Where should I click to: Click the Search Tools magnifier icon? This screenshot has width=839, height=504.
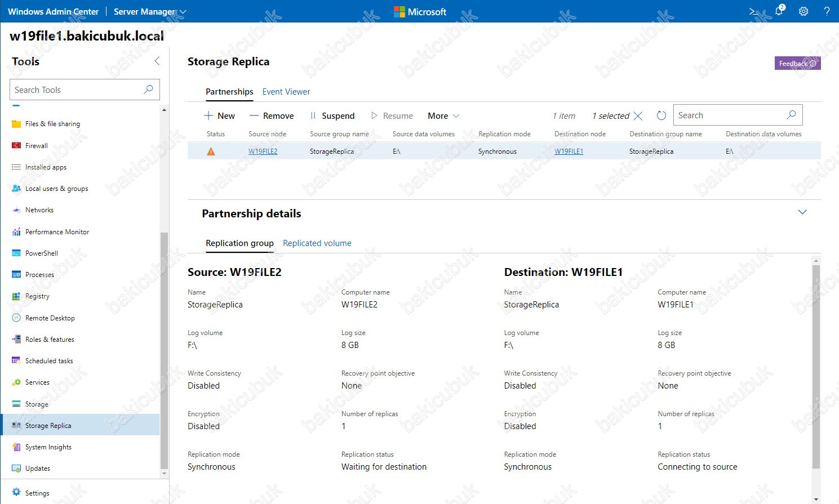pyautogui.click(x=148, y=90)
